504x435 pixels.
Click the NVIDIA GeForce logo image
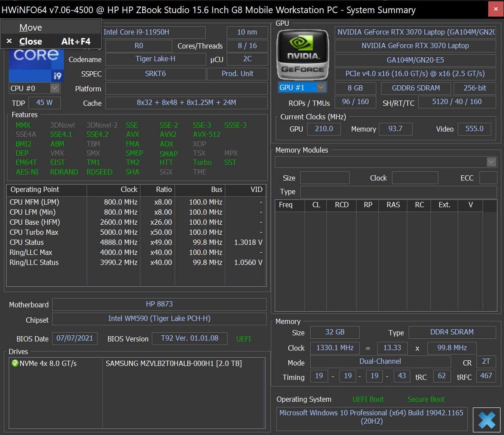[x=302, y=54]
